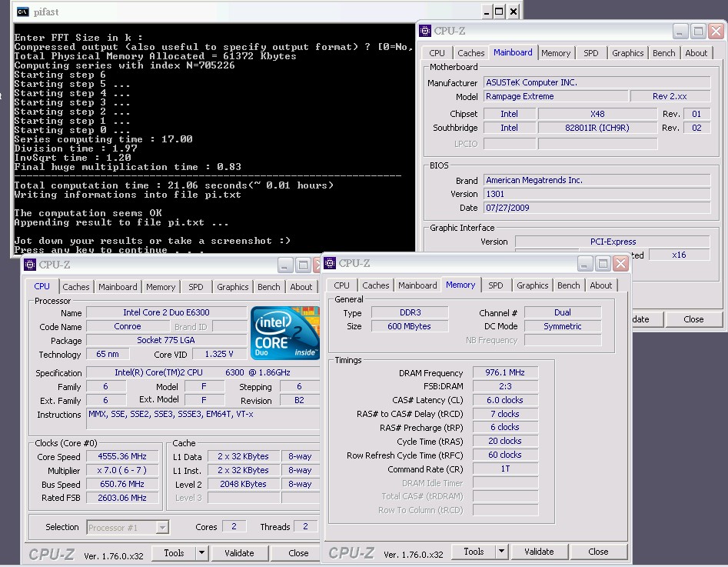Close the CPU-Z Mainboard window via X
This screenshot has height=567, width=728.
coord(716,31)
